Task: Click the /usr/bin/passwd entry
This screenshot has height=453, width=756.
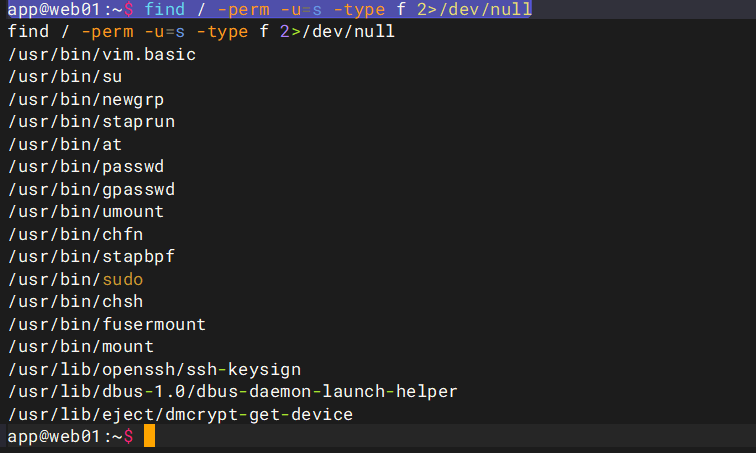Action: 85,166
